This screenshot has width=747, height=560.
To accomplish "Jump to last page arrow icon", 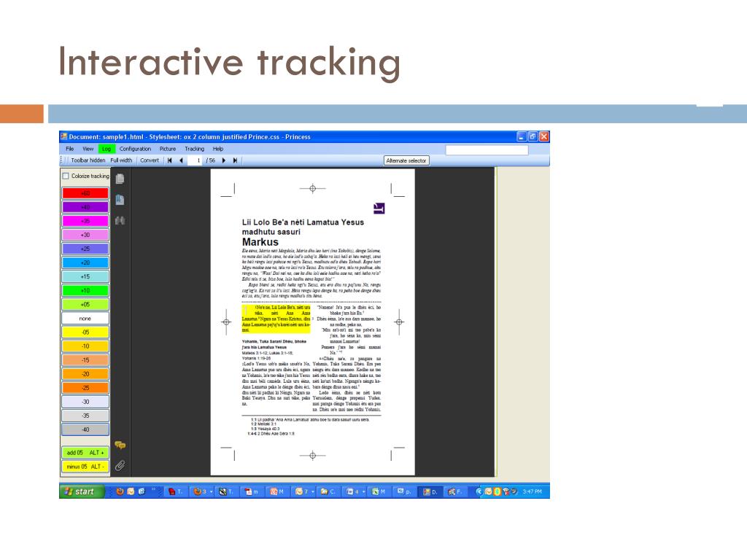I will [235, 160].
